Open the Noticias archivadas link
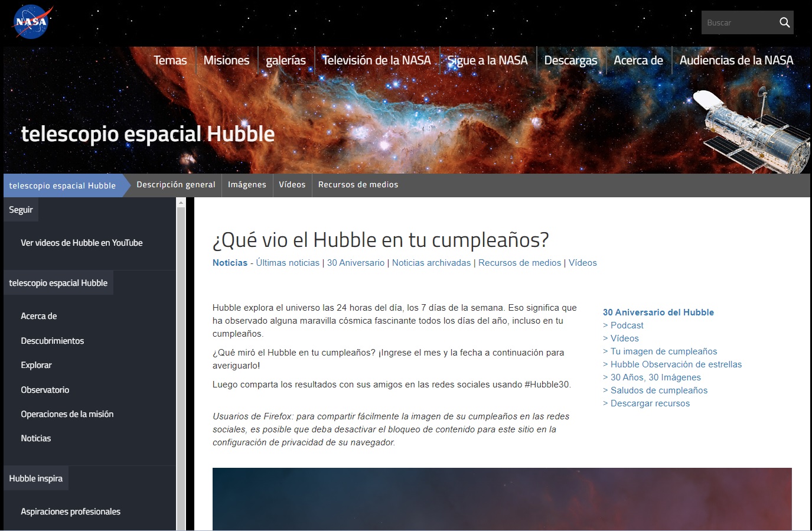This screenshot has height=531, width=812. coord(432,263)
